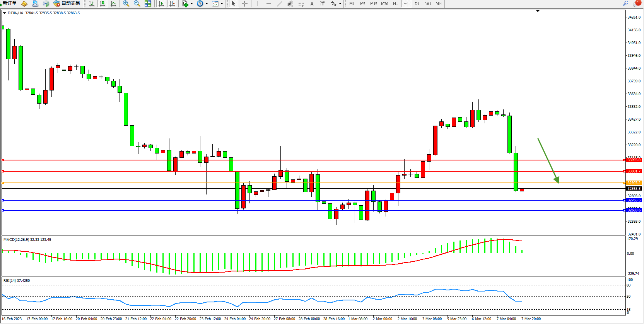This screenshot has width=644, height=324.
Task: Expand the chart templates dropdown arrow
Action: (x=222, y=4)
